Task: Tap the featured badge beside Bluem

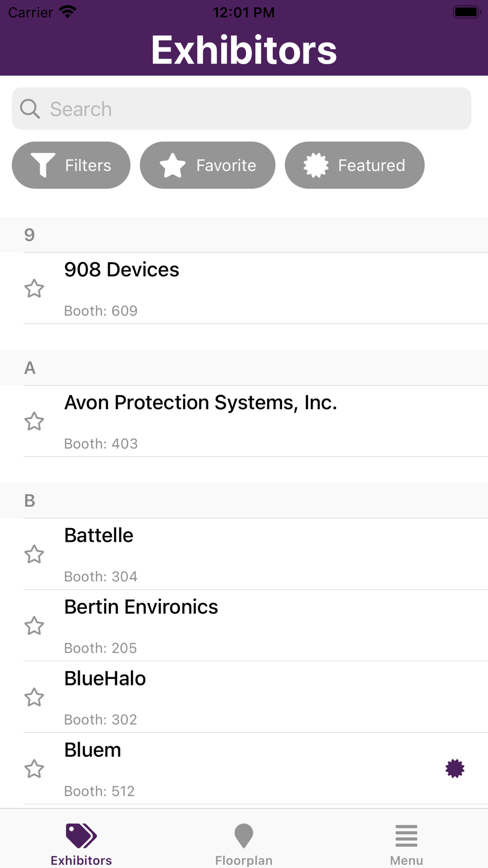Action: tap(455, 768)
